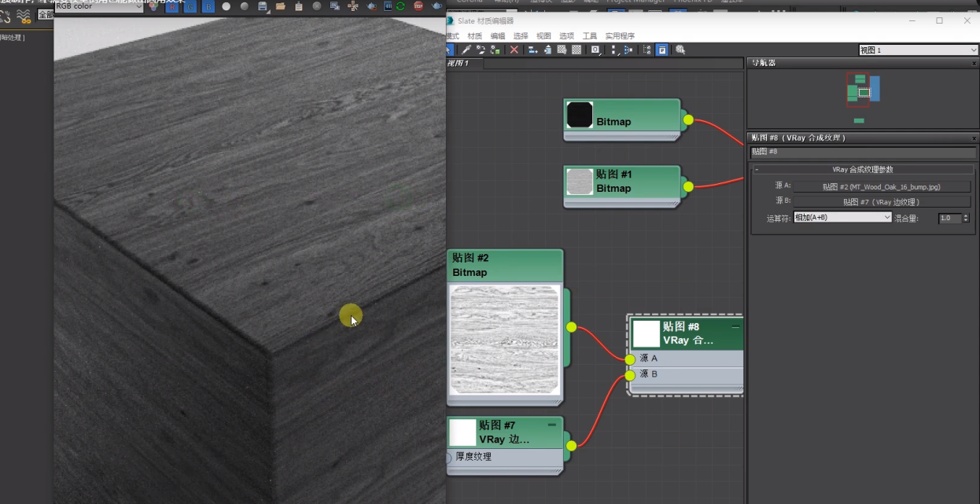Click the save image floppy disk icon

click(x=263, y=6)
